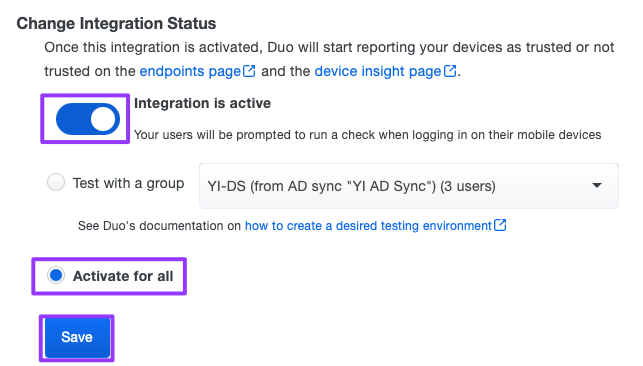This screenshot has width=643, height=366.
Task: Click the Activate for all label text
Action: click(x=123, y=276)
